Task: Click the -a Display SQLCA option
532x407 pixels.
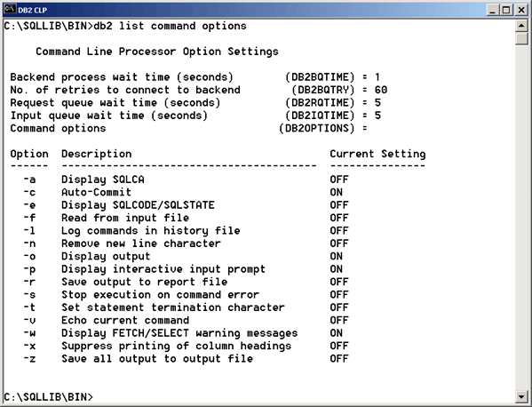Action: 83,180
